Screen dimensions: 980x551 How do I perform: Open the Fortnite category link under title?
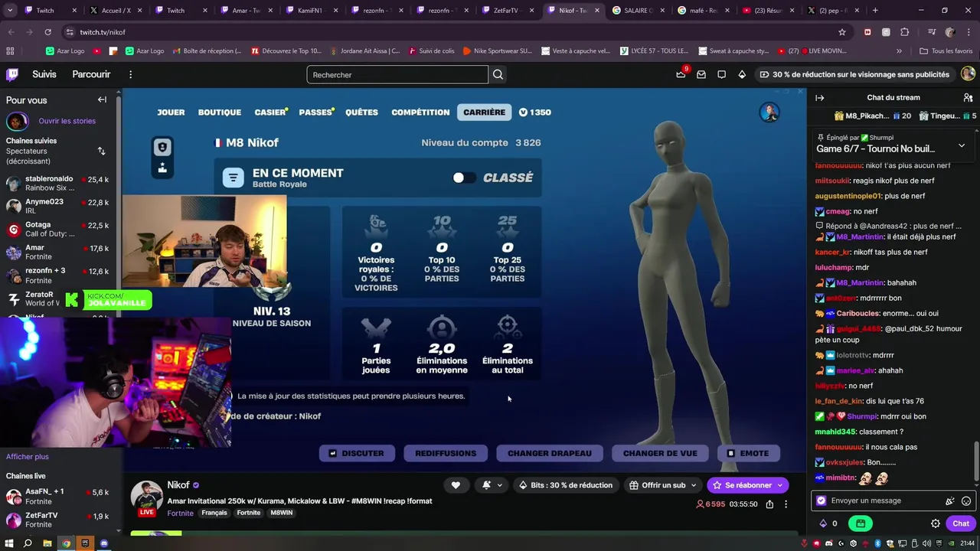click(x=180, y=513)
